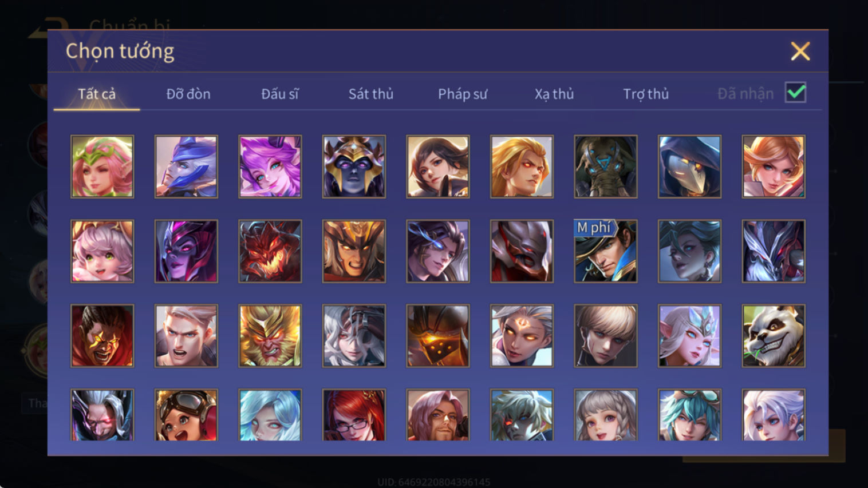
Task: Pick the red-haired hero wearing glasses
Action: (354, 415)
